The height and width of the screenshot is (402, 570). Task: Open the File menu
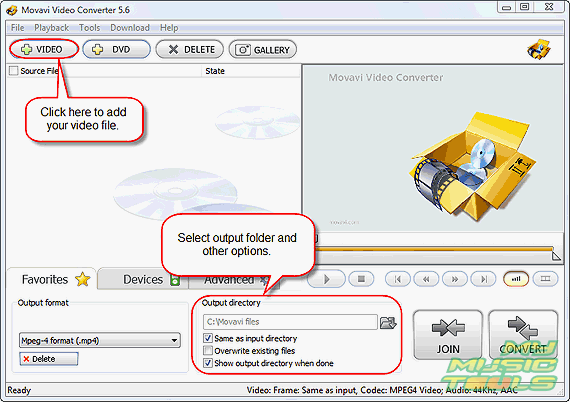pyautogui.click(x=17, y=28)
